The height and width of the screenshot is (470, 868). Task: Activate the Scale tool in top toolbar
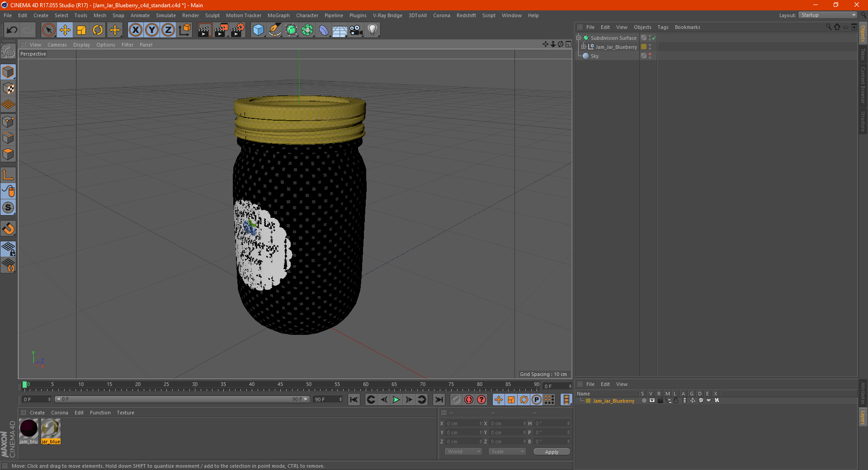pos(81,30)
